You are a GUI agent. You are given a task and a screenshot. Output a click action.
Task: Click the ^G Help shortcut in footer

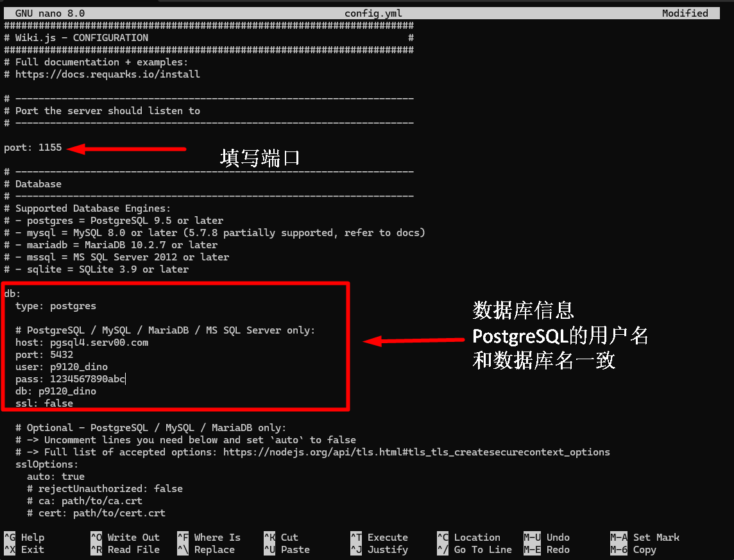click(24, 538)
